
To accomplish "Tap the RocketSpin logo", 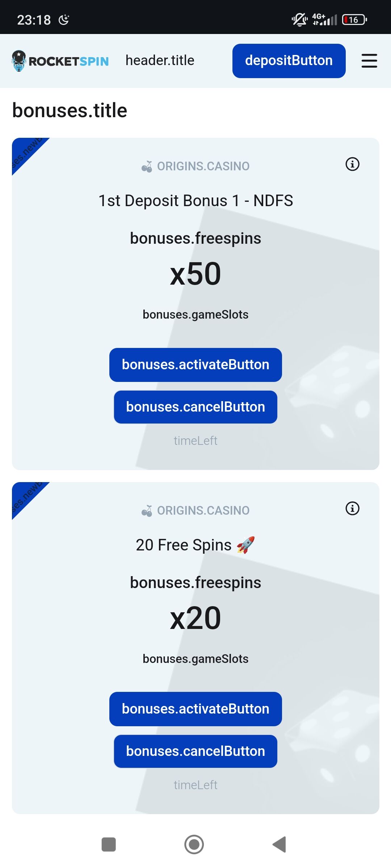I will (60, 61).
